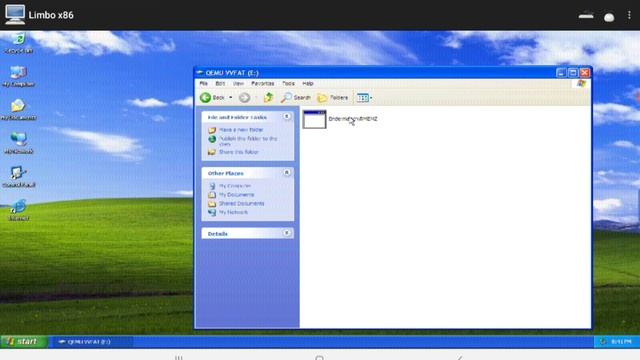The image size is (640, 360).
Task: Select the Recycle Bin desktop icon
Action: click(19, 43)
